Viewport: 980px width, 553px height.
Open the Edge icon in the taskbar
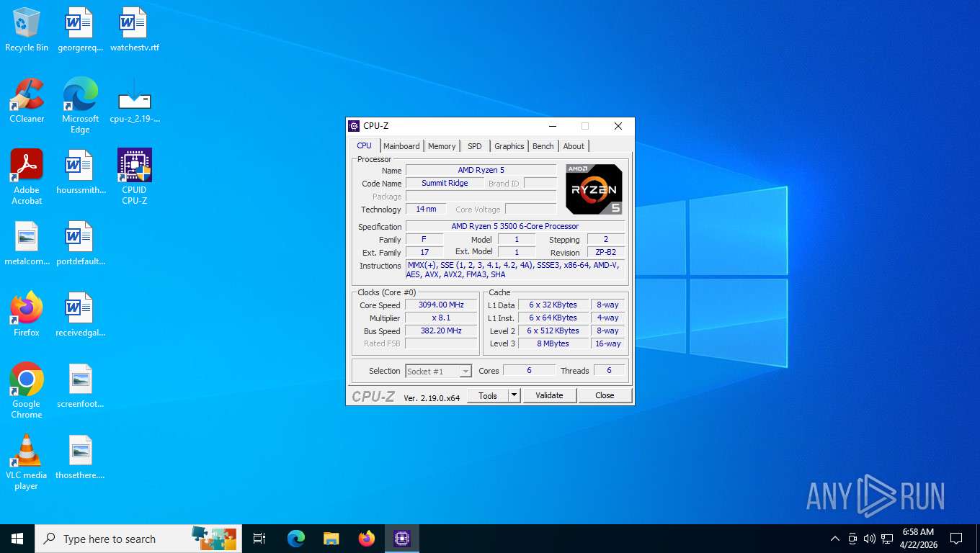[x=295, y=539]
